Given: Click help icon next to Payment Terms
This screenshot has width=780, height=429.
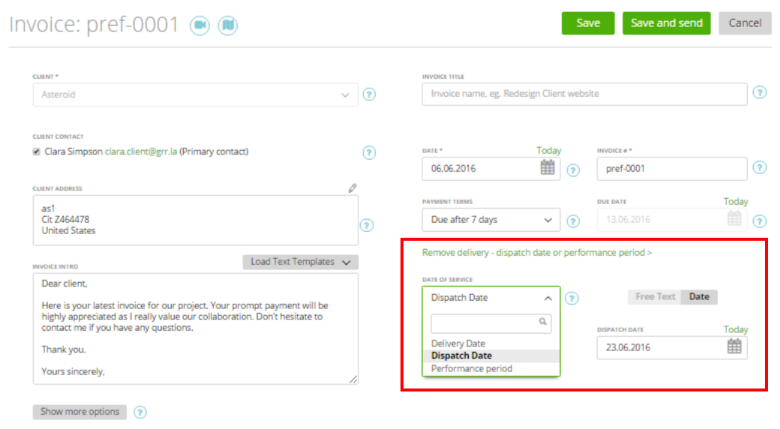Looking at the screenshot, I should [573, 221].
